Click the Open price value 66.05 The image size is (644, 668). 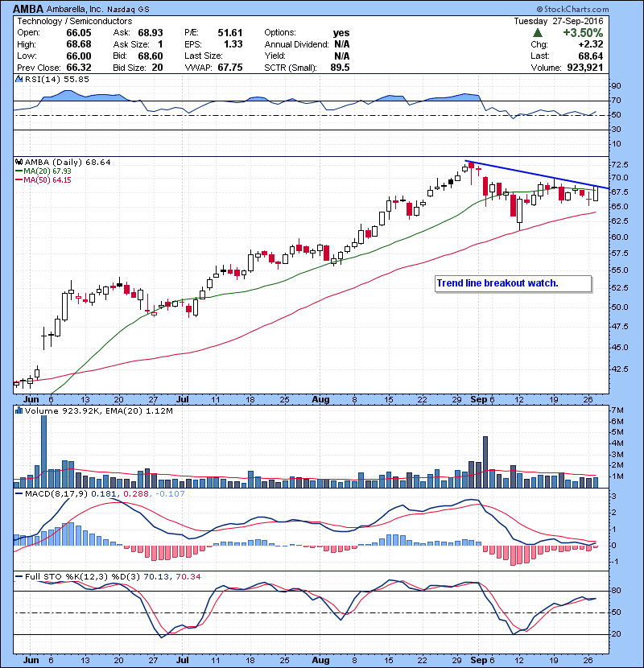point(79,33)
